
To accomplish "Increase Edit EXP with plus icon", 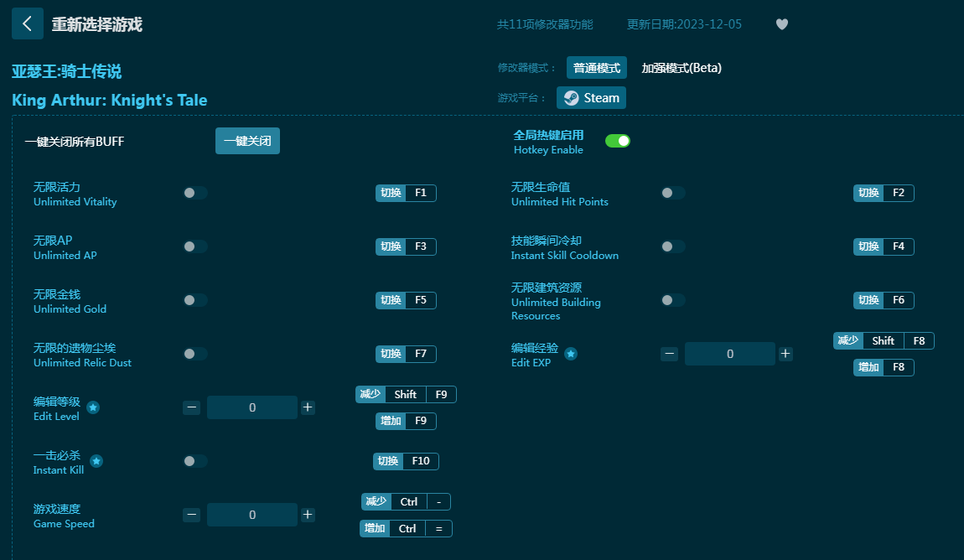I will [x=785, y=354].
